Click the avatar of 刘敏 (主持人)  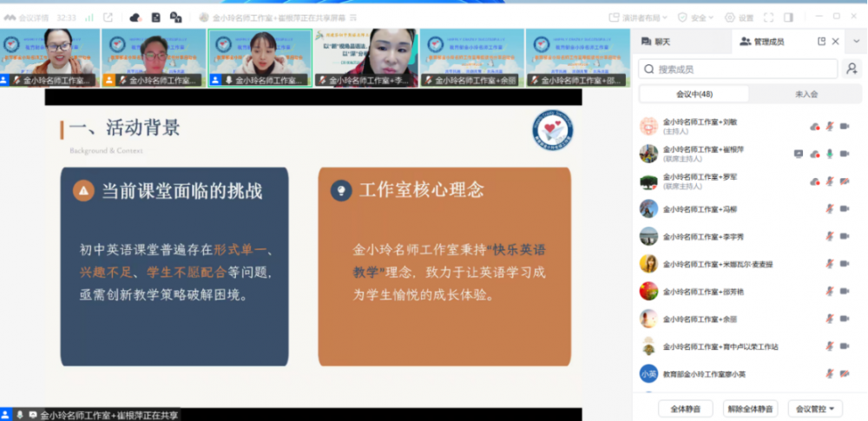pos(648,127)
